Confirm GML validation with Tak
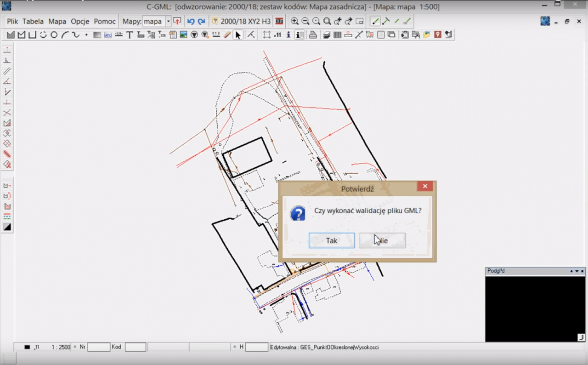588x365 pixels. (331, 240)
